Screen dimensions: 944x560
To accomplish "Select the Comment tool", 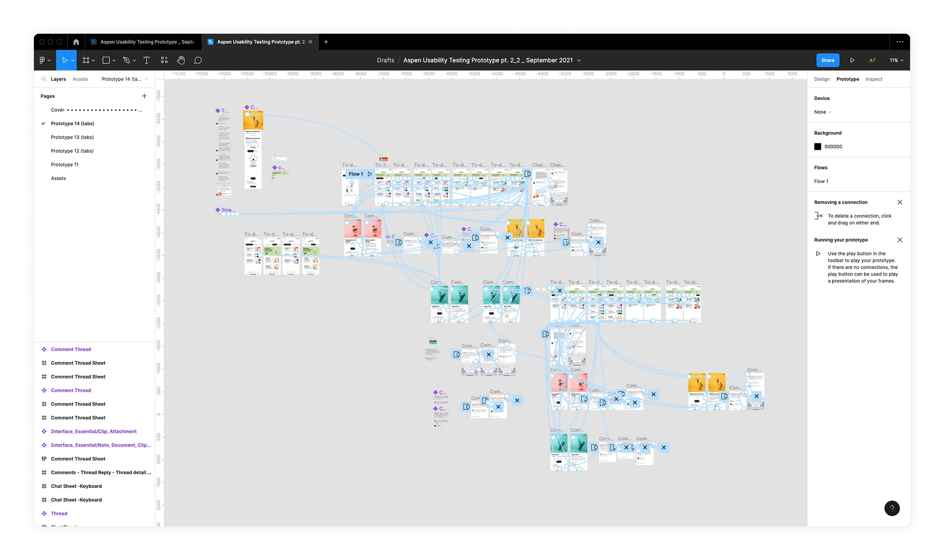I will coord(198,60).
